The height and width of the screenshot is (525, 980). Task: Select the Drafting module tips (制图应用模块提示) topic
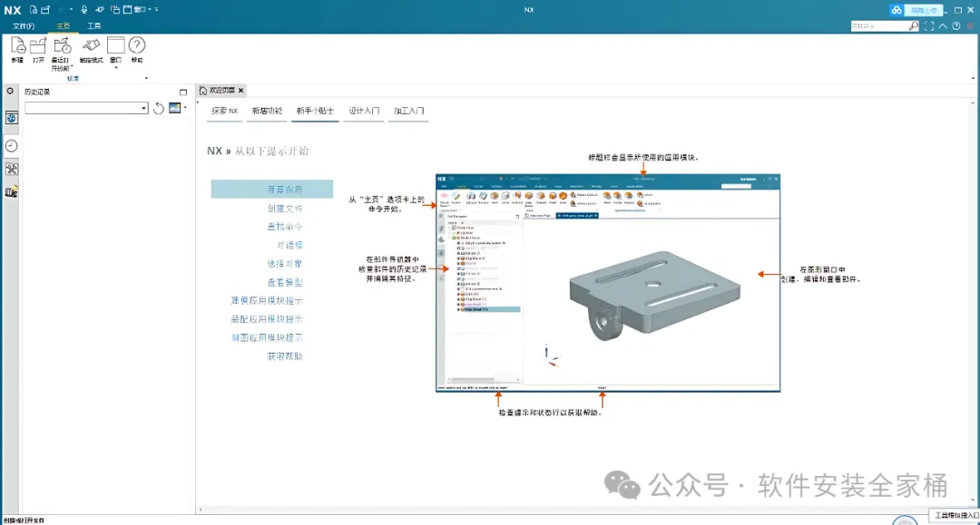tap(267, 337)
